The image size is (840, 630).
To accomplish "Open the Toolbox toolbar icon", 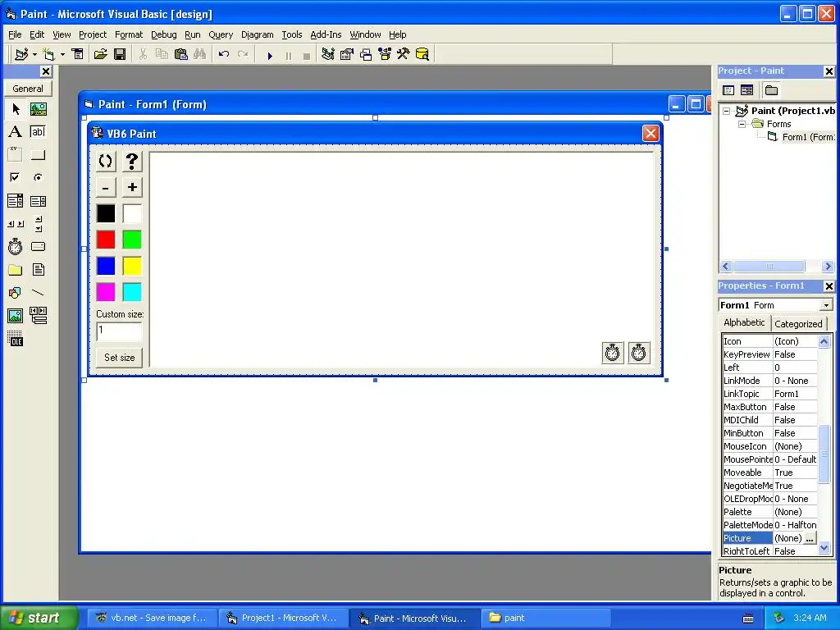I will [403, 54].
